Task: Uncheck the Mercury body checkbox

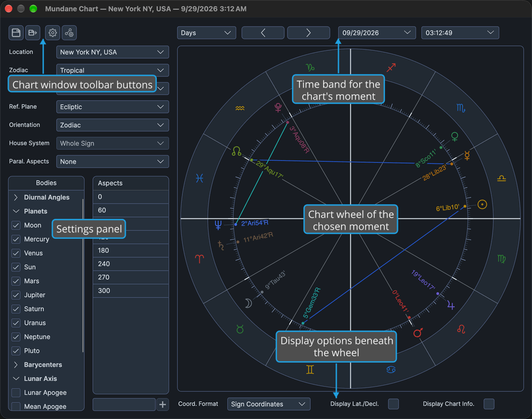Action: click(x=16, y=239)
